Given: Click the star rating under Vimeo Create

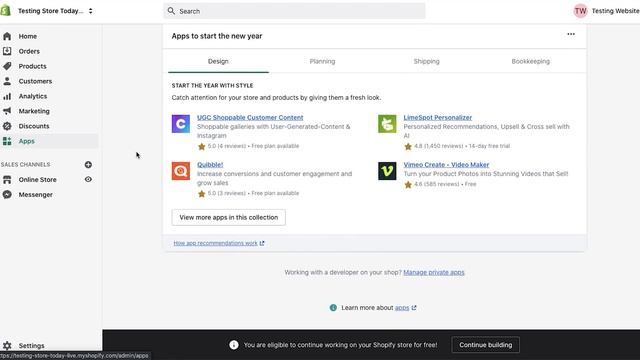Looking at the screenshot, I should tap(408, 184).
